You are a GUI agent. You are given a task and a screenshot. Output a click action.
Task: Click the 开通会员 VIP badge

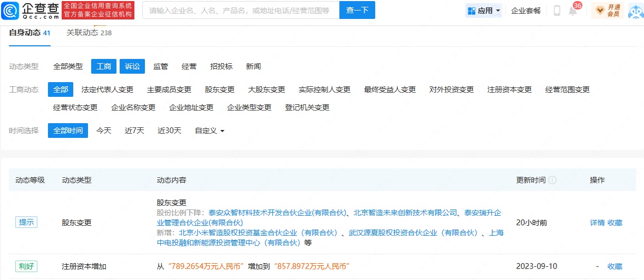607,10
